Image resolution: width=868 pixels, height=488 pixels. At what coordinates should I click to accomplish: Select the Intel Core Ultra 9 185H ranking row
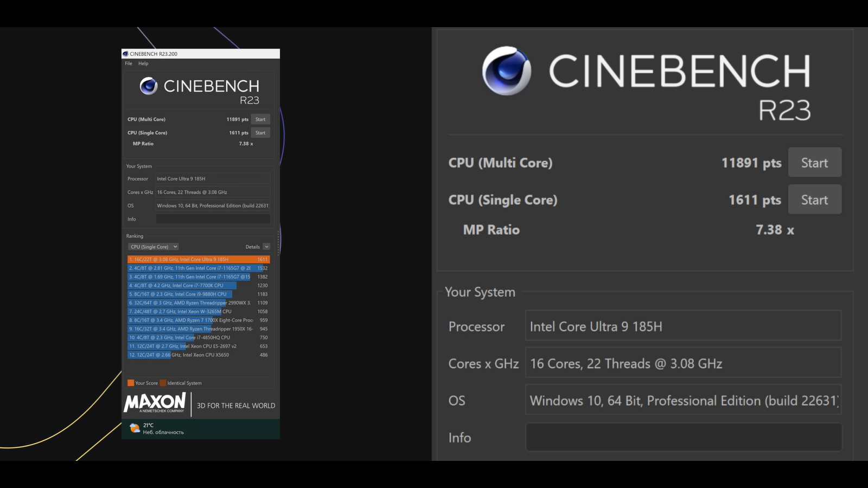(x=198, y=260)
